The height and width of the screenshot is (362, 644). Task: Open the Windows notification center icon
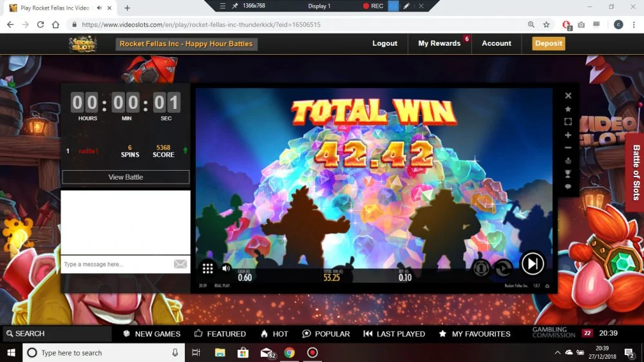click(x=629, y=352)
